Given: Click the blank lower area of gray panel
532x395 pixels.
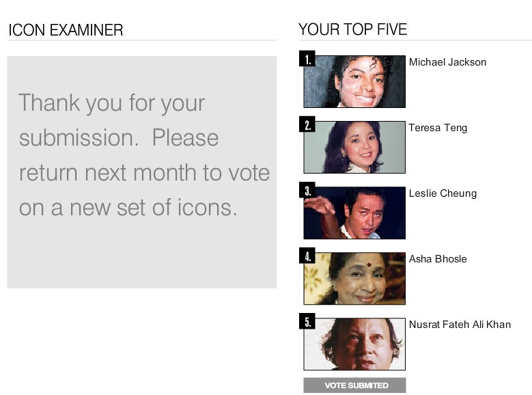Looking at the screenshot, I should pos(142,256).
